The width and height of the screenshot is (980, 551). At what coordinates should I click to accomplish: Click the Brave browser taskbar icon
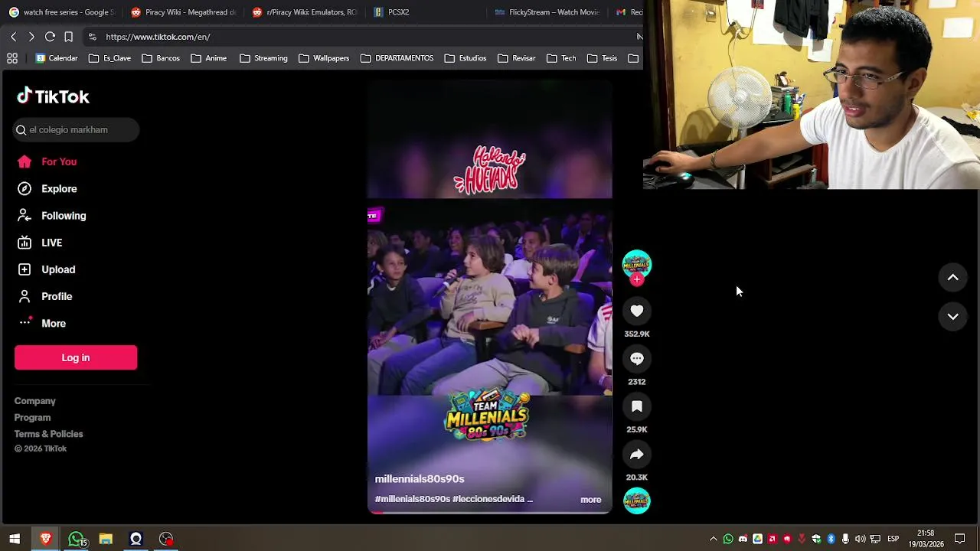(x=45, y=539)
